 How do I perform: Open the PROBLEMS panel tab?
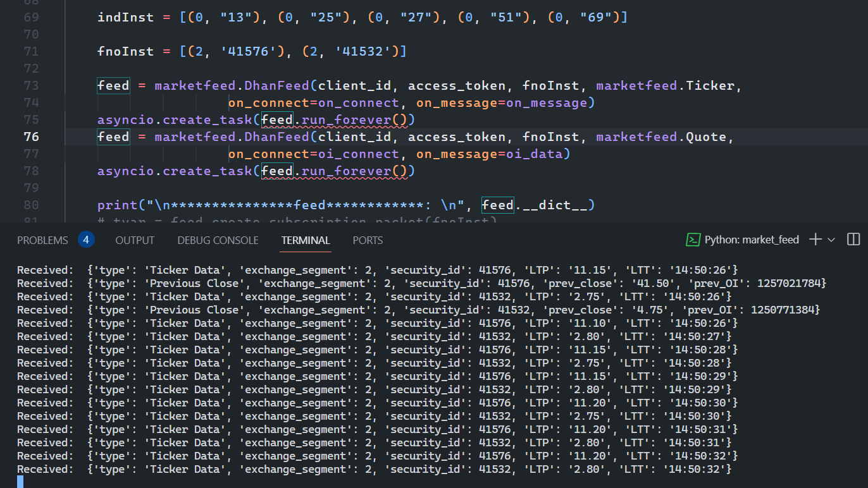click(42, 240)
